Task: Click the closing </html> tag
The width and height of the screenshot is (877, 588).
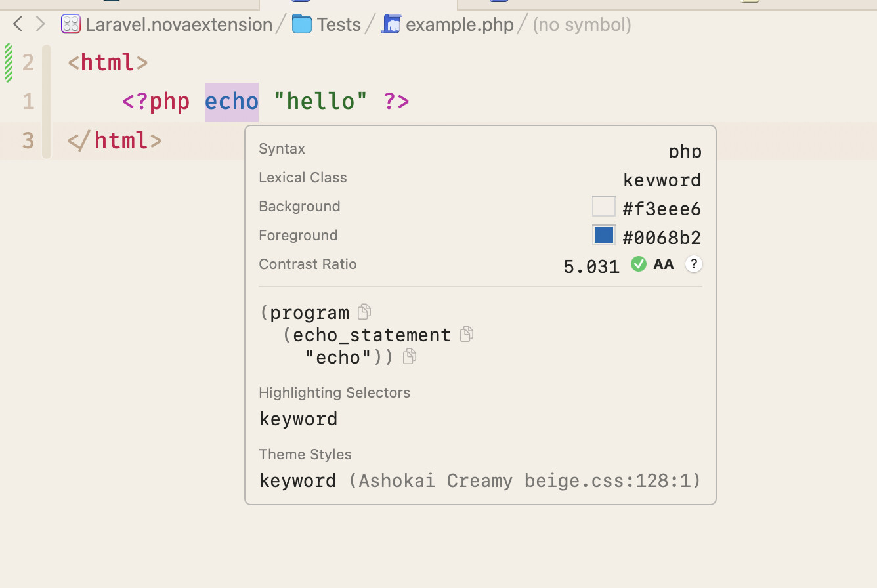Action: (115, 140)
